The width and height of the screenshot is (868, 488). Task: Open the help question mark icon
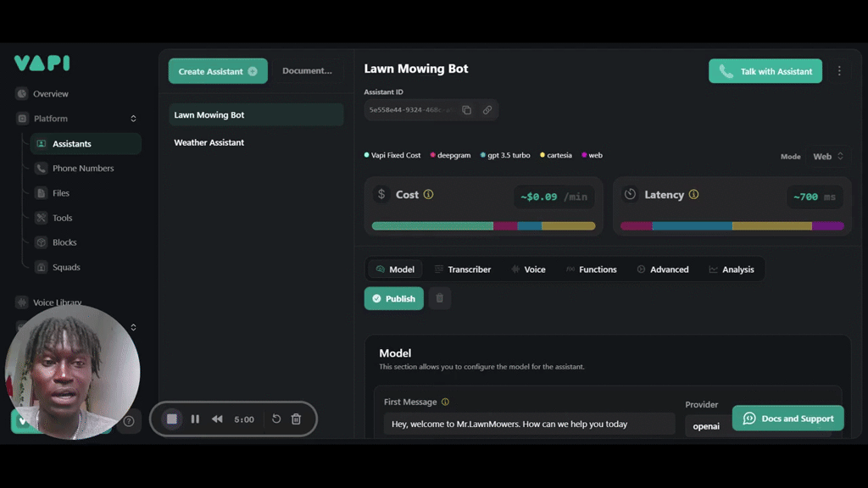click(x=129, y=421)
